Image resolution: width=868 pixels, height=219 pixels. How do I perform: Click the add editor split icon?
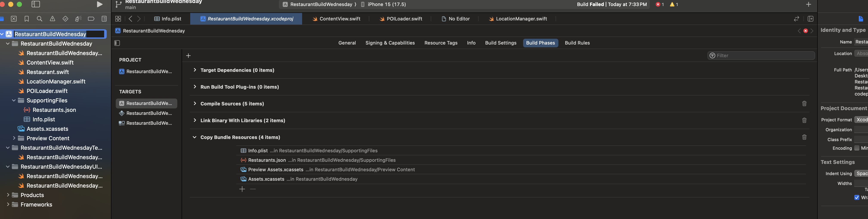tap(810, 19)
